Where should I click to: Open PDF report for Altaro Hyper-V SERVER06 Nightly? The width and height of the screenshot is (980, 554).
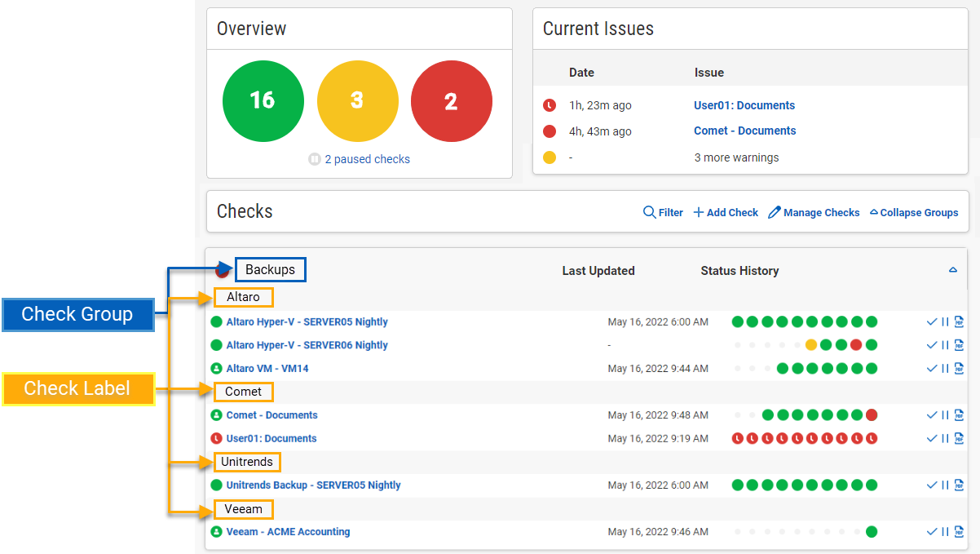(x=960, y=345)
